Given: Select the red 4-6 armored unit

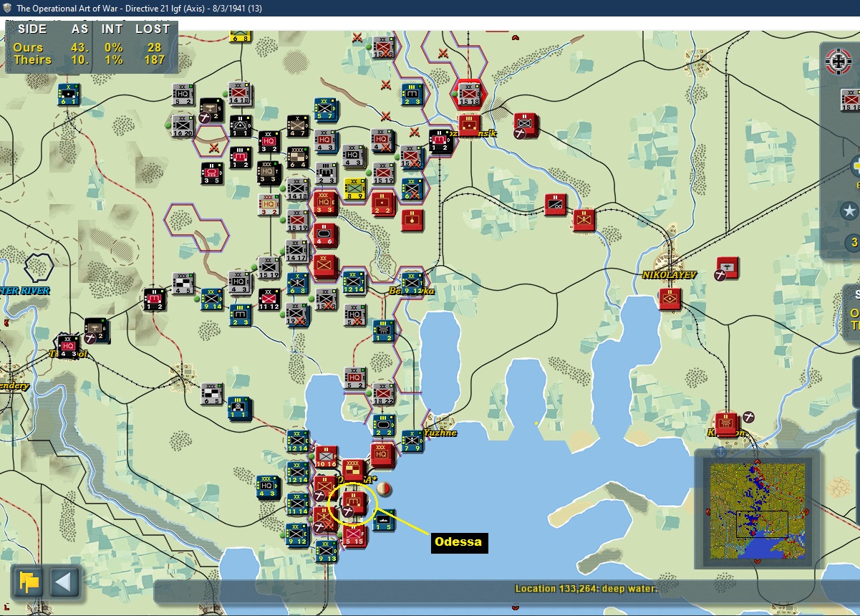Looking at the screenshot, I should click(x=326, y=236).
